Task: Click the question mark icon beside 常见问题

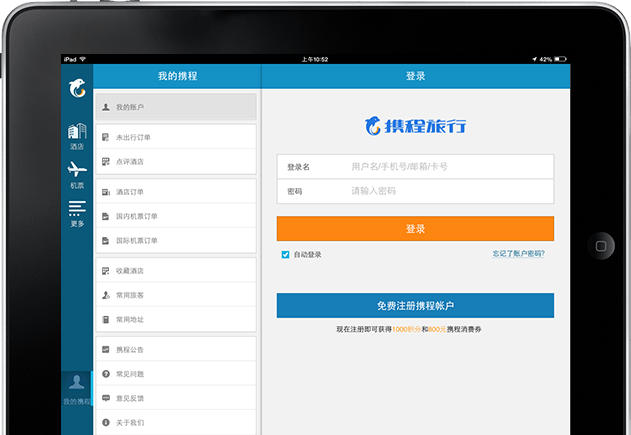Action: [106, 374]
